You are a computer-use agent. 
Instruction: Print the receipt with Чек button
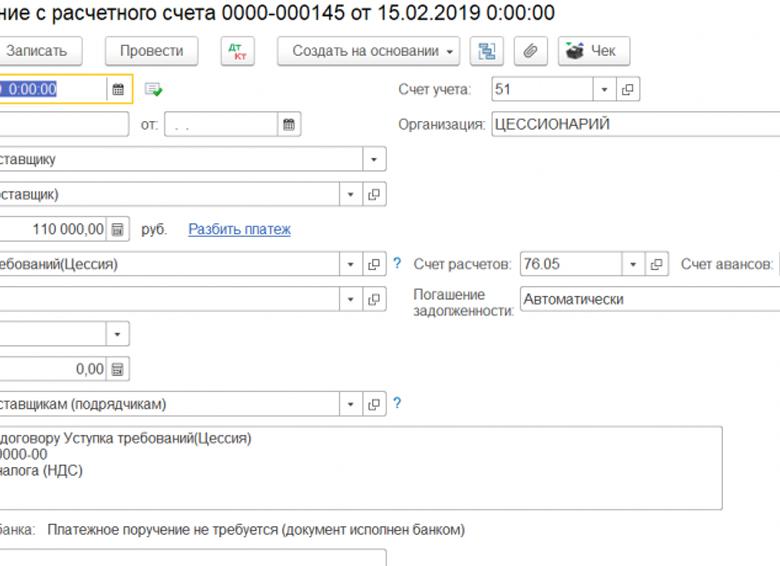(x=593, y=51)
